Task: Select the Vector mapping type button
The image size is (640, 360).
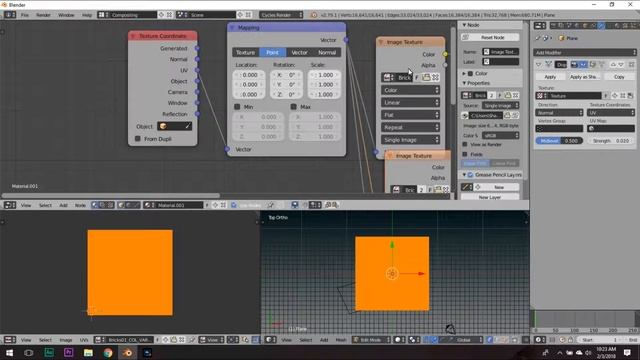Action: [x=299, y=53]
